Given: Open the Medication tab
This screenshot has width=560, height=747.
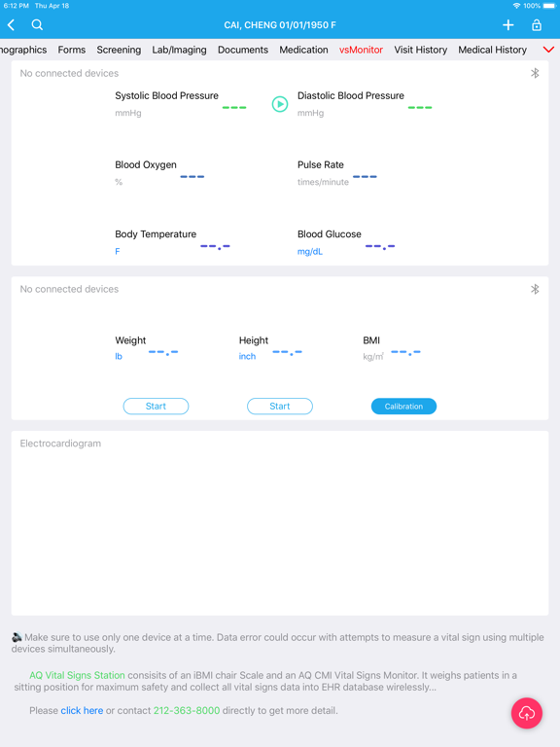Looking at the screenshot, I should [303, 50].
